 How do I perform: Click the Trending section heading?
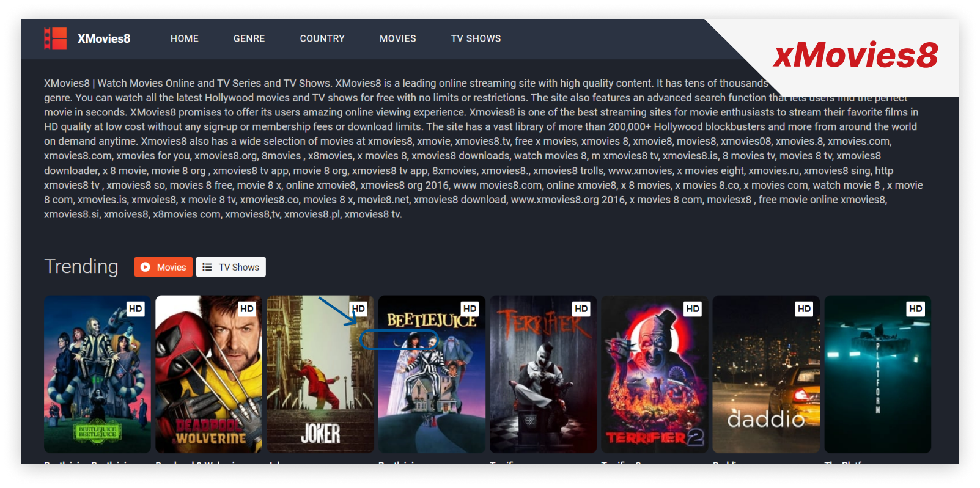click(x=81, y=267)
